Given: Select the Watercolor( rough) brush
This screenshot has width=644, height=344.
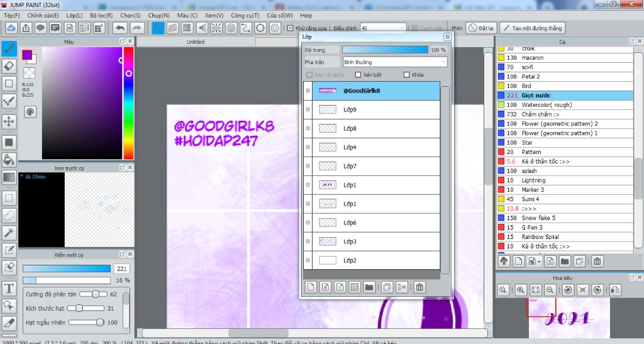Looking at the screenshot, I should click(x=565, y=104).
